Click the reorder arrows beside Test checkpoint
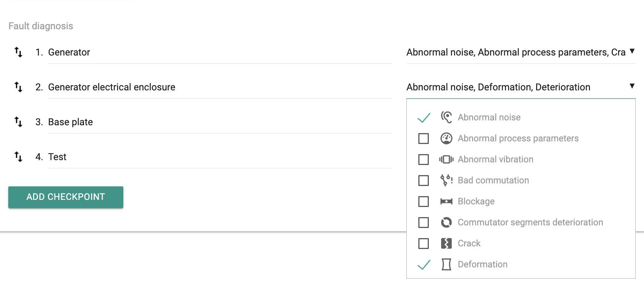Screen dimensions: 644x300 coord(18,157)
